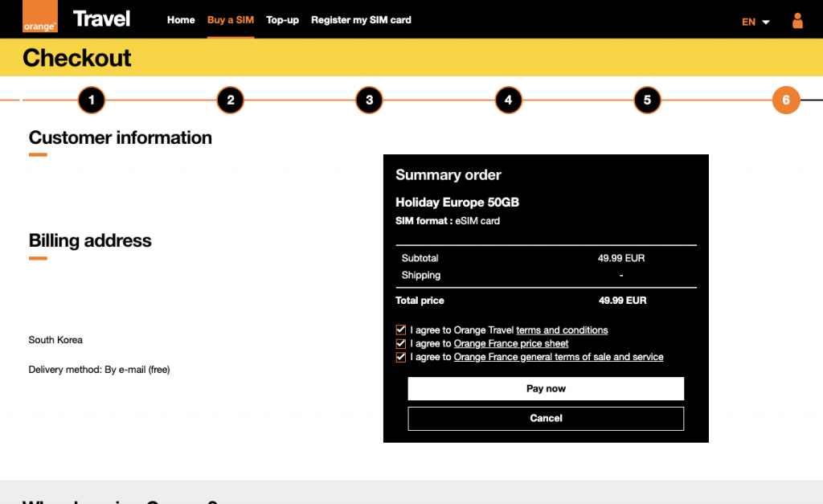
Task: Click the Orange logo icon
Action: 39,19
